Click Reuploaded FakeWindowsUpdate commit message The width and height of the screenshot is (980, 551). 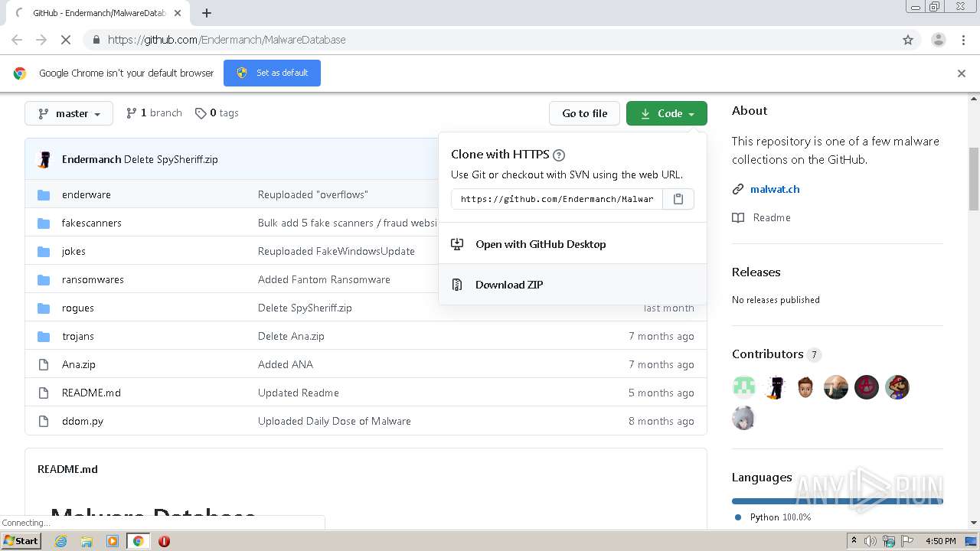336,251
